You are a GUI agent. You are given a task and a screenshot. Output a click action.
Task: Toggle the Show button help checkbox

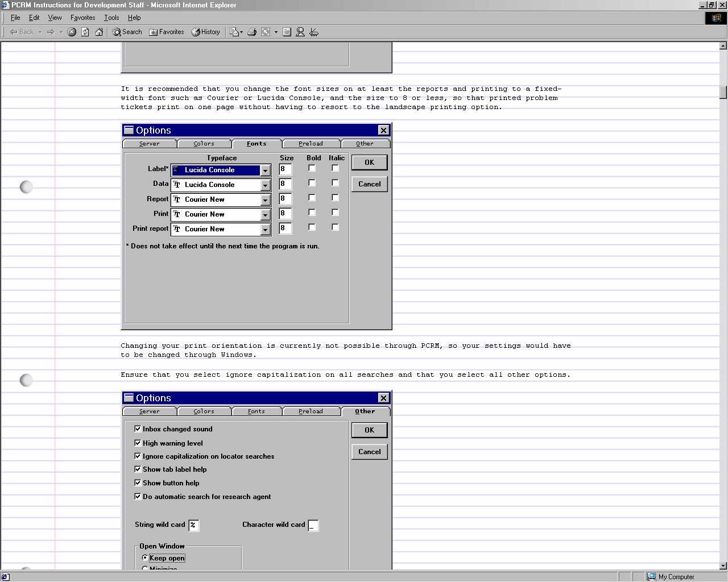(x=138, y=483)
